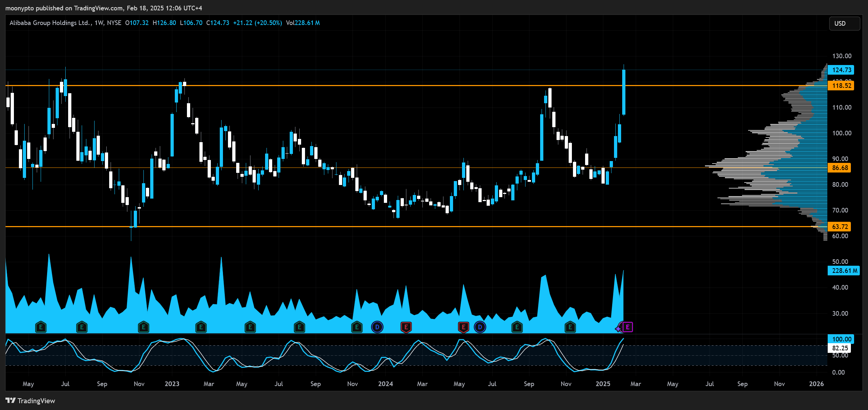Screen dimensions: 868x410
Task: Click the H126.80 high price value
Action: pyautogui.click(x=164, y=23)
